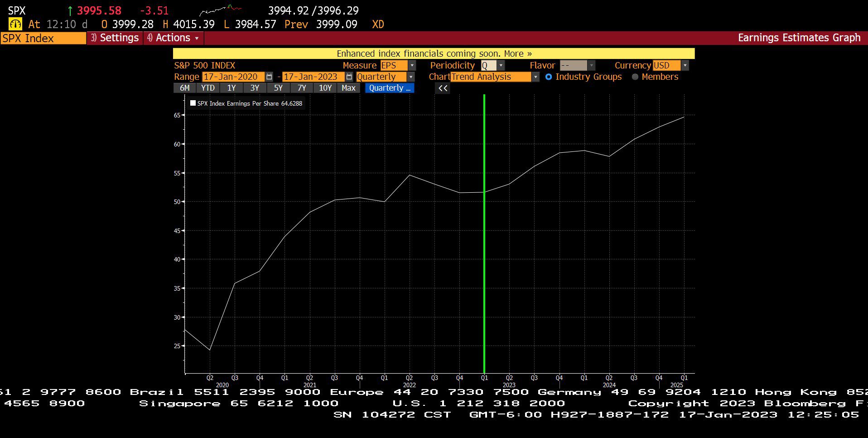The height and width of the screenshot is (438, 868).
Task: Click the Earnings Estimates Graph title
Action: point(799,38)
